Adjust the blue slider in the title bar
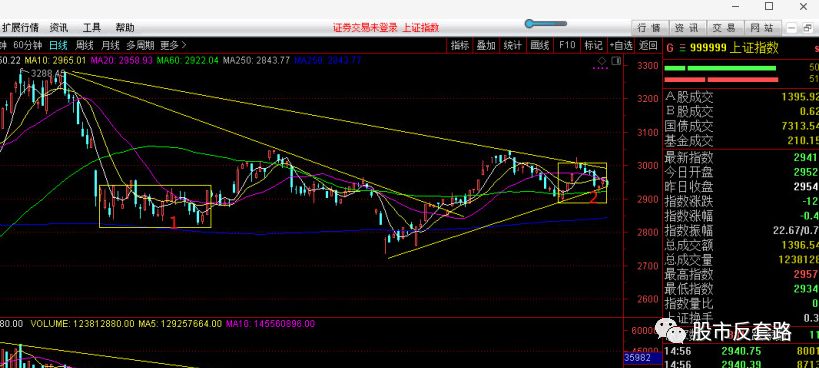The height and width of the screenshot is (368, 819). [x=545, y=23]
